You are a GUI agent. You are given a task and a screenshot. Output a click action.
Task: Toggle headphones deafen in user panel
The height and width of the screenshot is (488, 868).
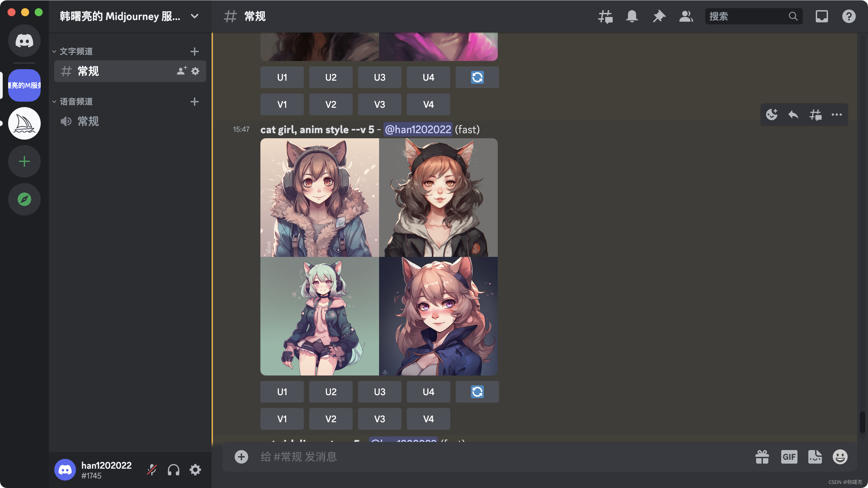tap(173, 470)
